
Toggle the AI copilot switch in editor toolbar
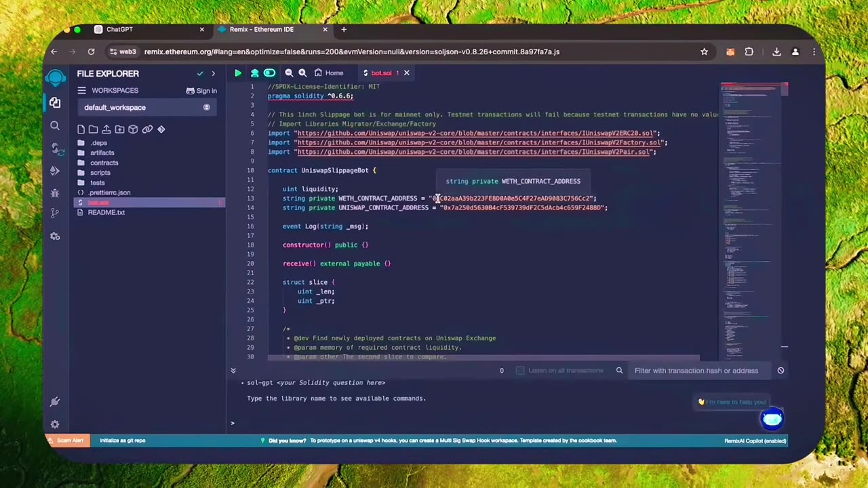coord(269,73)
